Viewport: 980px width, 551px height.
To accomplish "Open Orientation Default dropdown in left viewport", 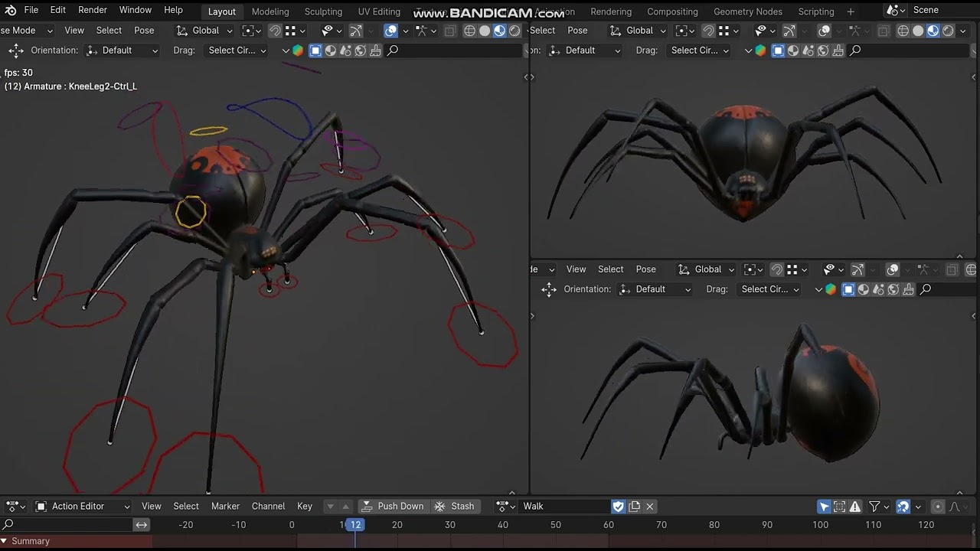I will pyautogui.click(x=122, y=51).
